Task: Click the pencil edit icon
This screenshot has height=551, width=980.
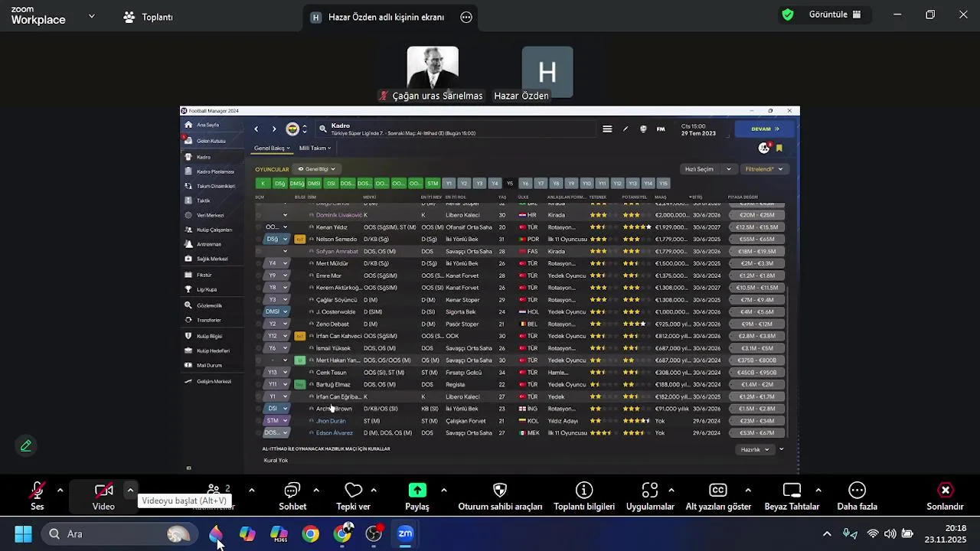Action: pyautogui.click(x=626, y=129)
